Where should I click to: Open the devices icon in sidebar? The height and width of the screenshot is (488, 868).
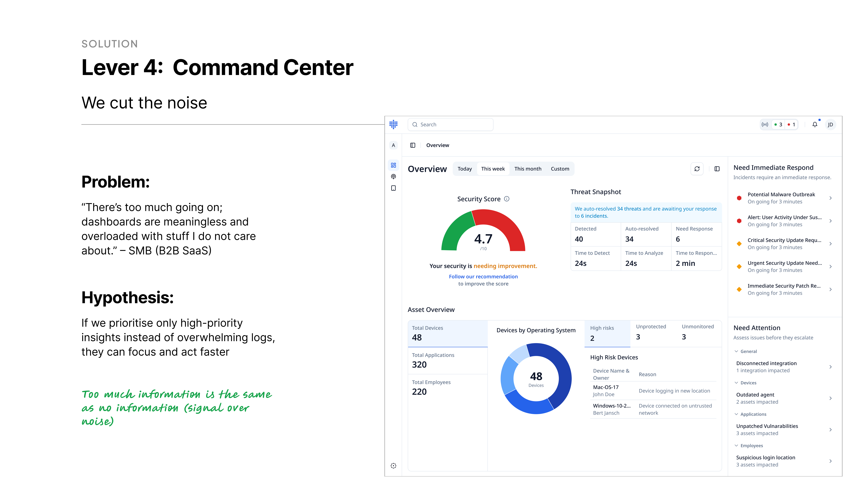(393, 188)
